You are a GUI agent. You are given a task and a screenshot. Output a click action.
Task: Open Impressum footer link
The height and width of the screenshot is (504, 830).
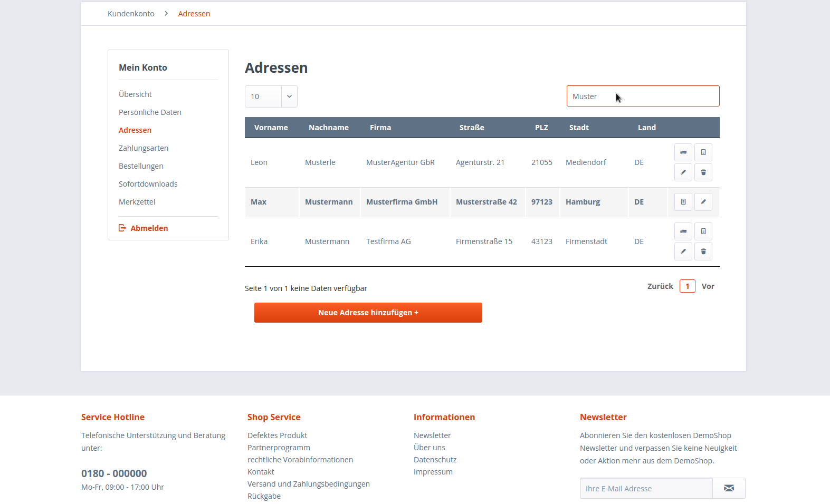[x=433, y=472]
